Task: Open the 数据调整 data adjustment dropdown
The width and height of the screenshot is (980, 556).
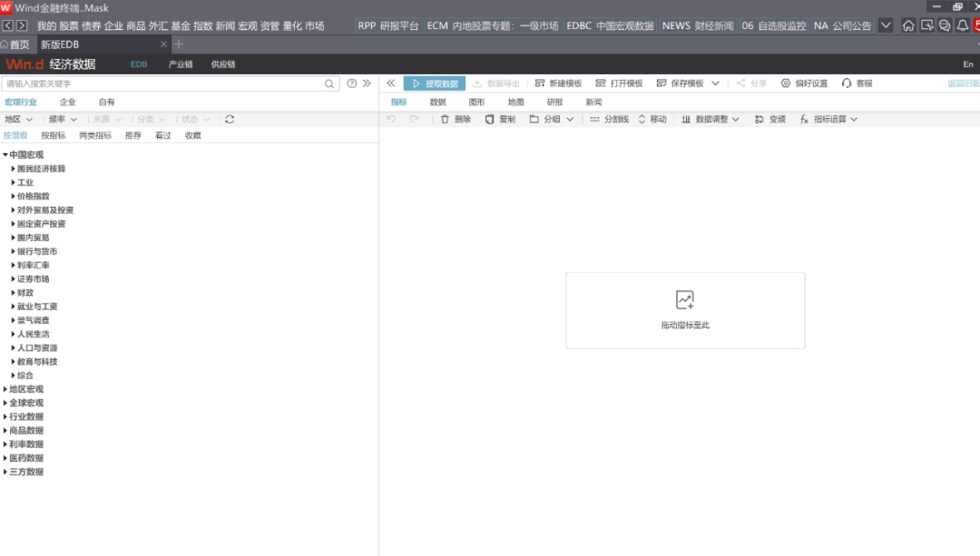Action: point(710,119)
